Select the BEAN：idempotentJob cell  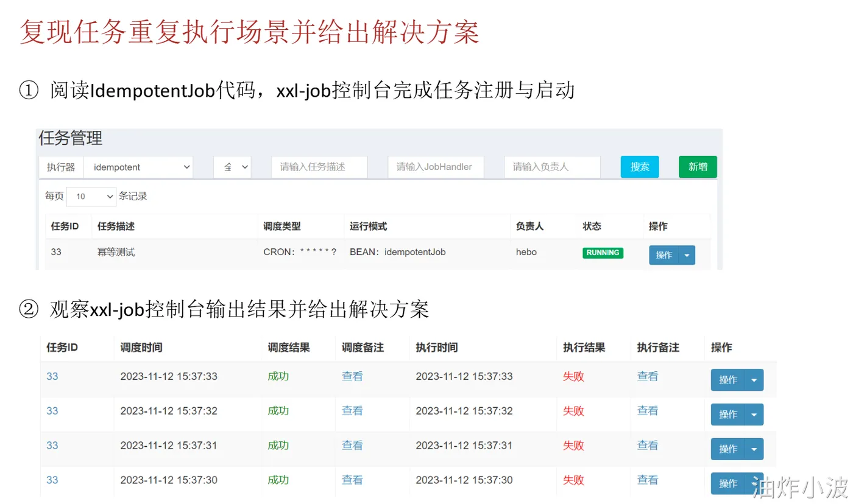click(397, 252)
